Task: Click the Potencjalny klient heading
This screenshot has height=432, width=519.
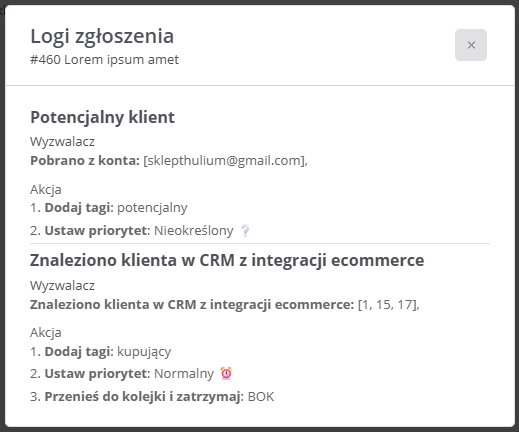Action: (102, 117)
